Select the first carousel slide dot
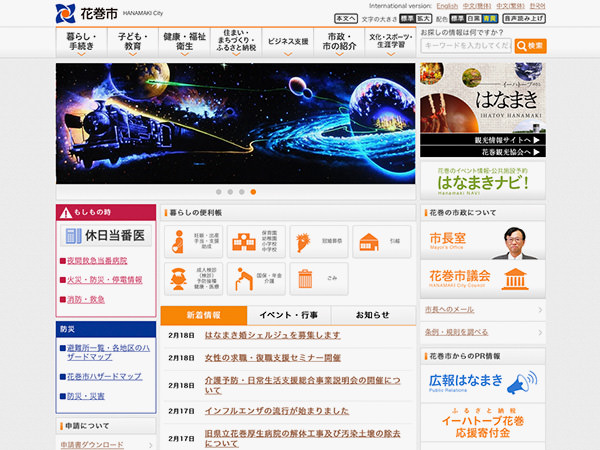This screenshot has width=600, height=450. click(217, 191)
